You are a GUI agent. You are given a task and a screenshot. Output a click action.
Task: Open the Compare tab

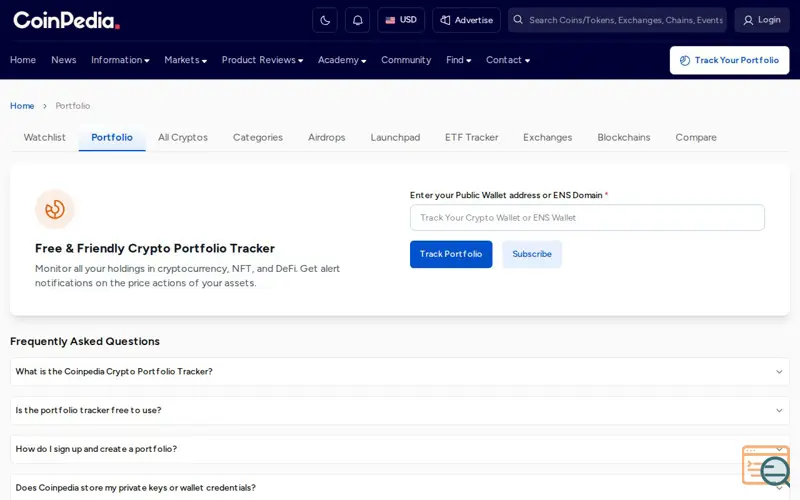tap(696, 138)
